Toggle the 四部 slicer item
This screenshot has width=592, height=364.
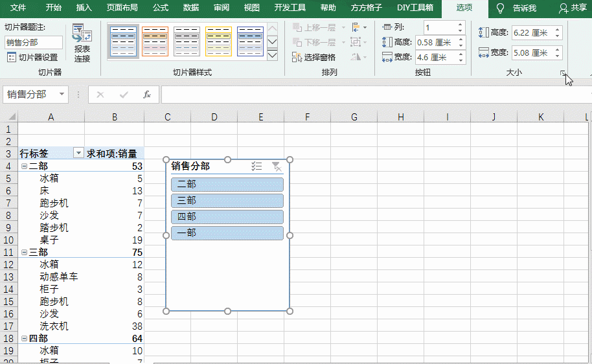coord(227,217)
